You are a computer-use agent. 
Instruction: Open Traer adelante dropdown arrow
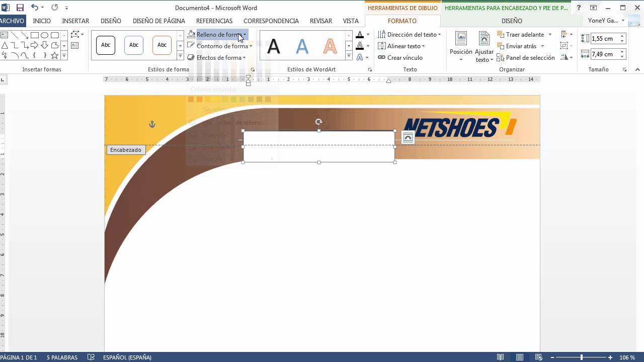pyautogui.click(x=550, y=35)
